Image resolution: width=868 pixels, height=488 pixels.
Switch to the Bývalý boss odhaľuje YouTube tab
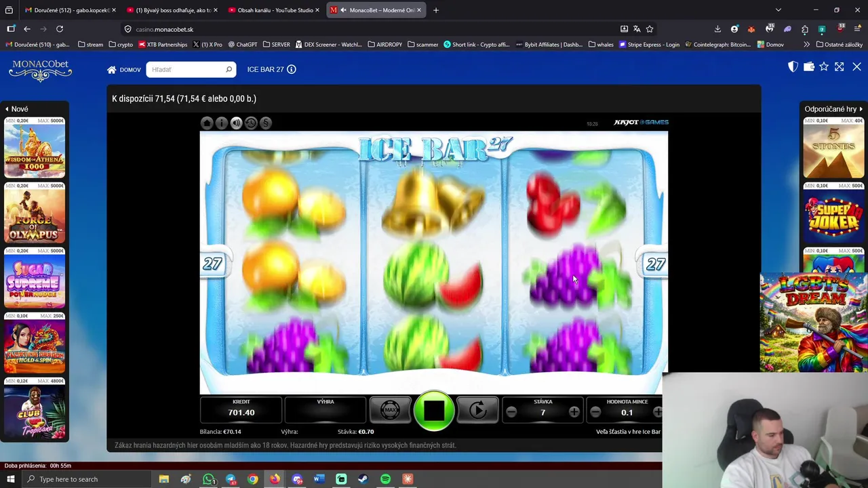[x=172, y=10]
